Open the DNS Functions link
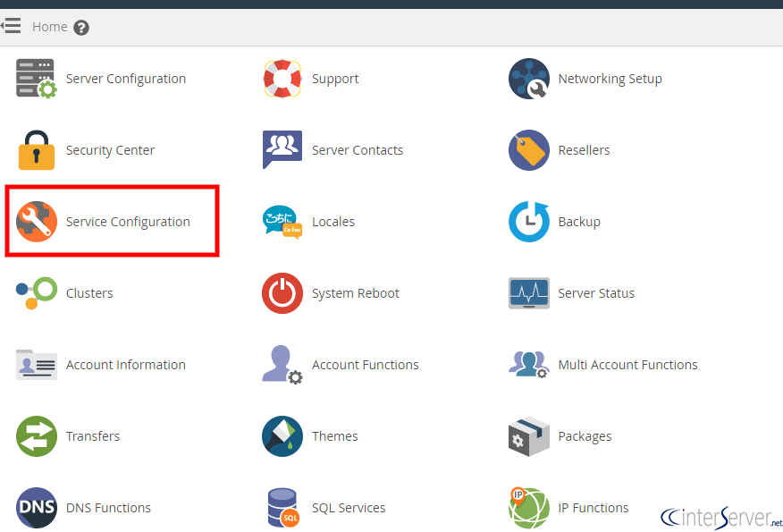Screen dimensions: 783x532 (108, 508)
